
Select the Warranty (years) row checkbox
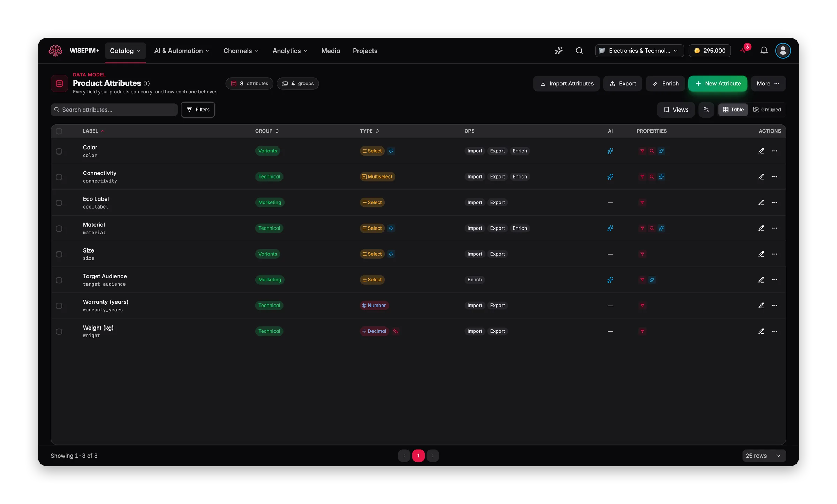59,306
